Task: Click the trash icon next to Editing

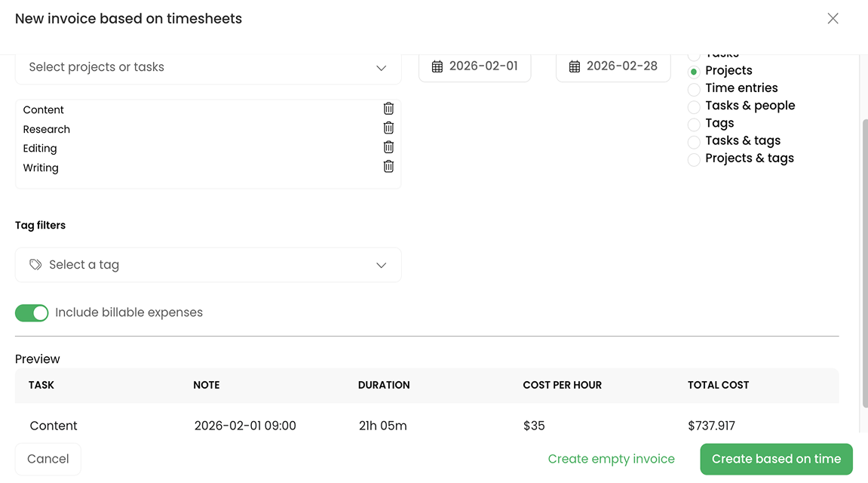Action: tap(388, 146)
